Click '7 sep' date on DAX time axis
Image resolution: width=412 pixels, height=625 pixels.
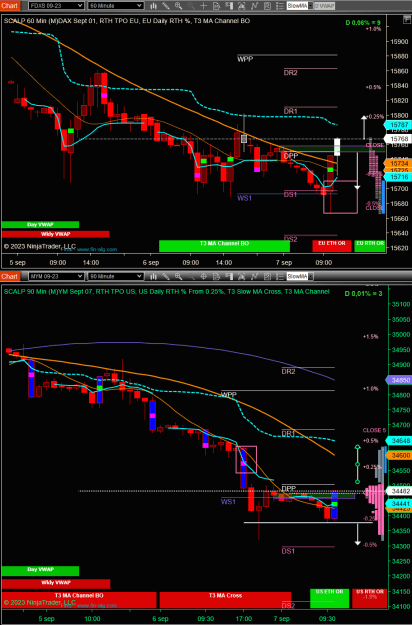284,263
